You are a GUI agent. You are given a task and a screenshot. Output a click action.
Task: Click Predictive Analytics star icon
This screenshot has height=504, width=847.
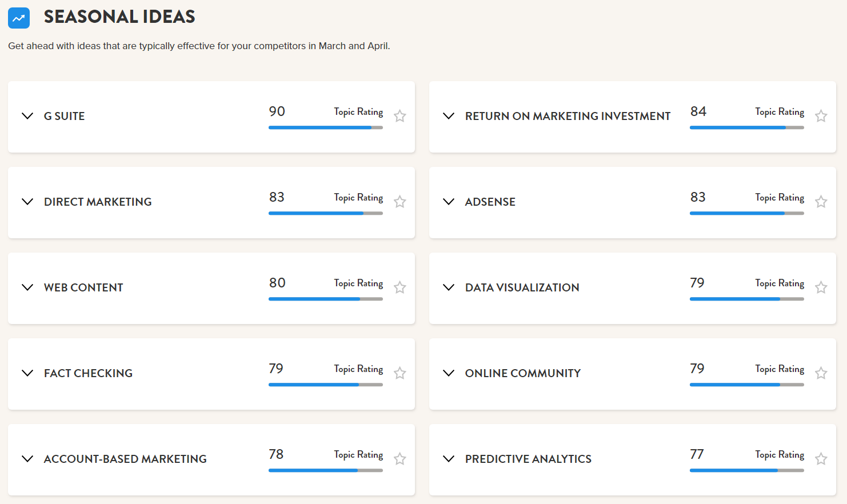pos(821,459)
